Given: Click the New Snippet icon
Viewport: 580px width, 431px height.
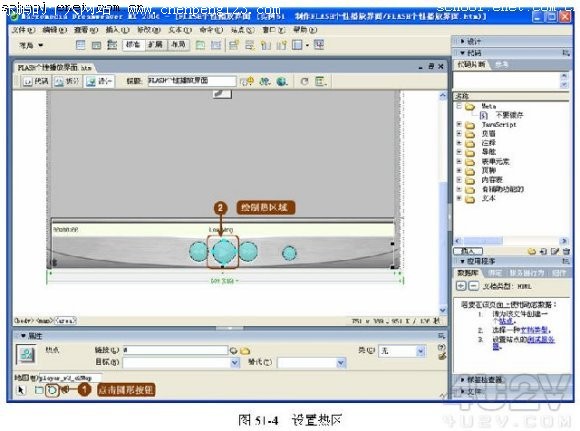Looking at the screenshot, I should [543, 252].
